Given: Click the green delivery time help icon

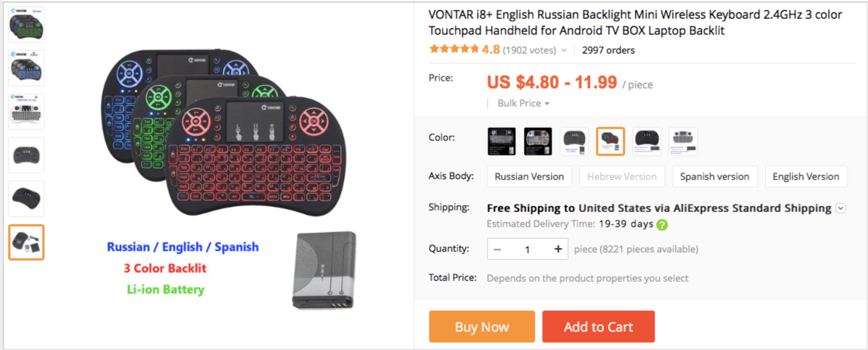Looking at the screenshot, I should tap(661, 225).
